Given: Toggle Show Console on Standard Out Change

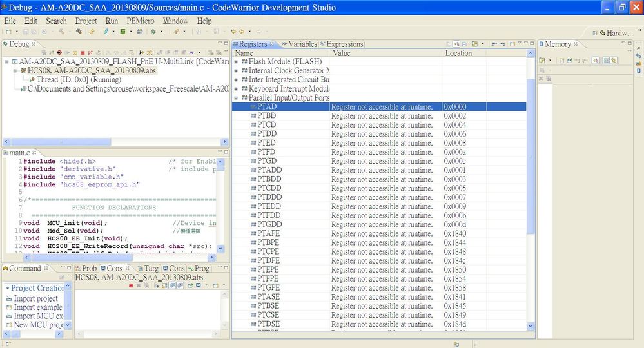Looking at the screenshot, I should coord(173,285).
